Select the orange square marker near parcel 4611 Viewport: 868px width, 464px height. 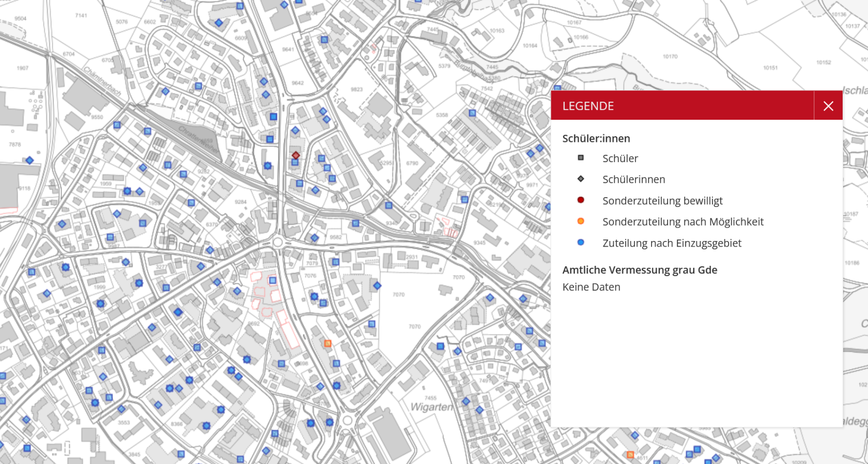630,455
